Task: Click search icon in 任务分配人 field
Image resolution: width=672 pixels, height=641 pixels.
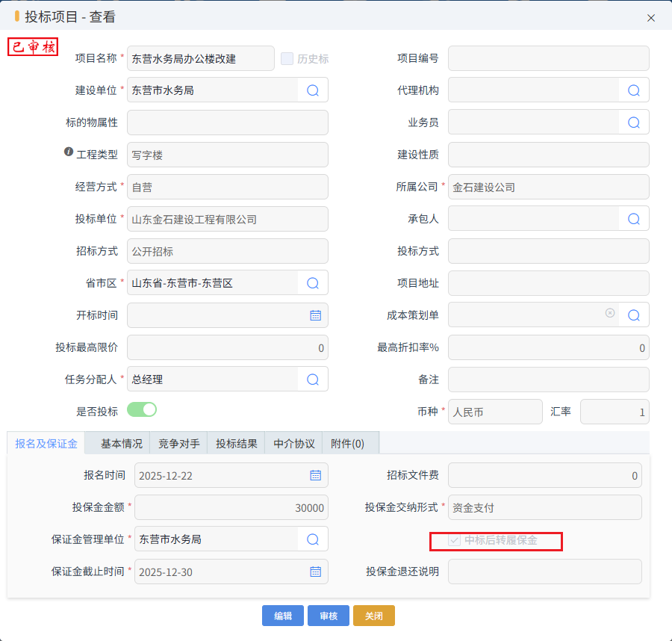Action: click(x=313, y=380)
